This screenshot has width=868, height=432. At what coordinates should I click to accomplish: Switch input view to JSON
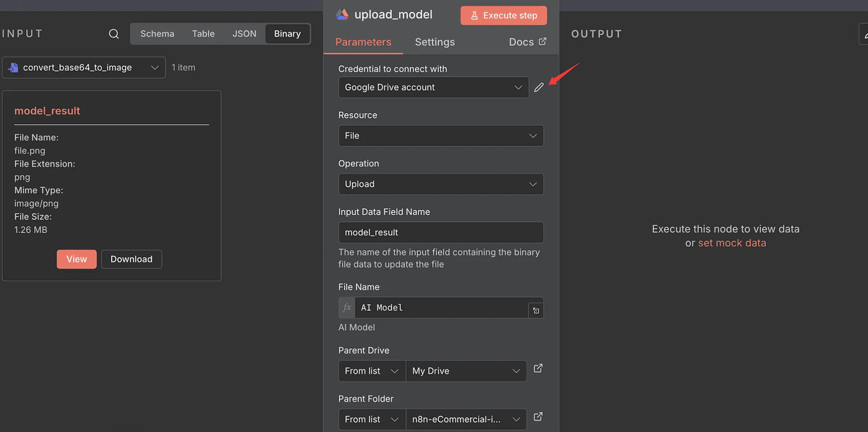[x=244, y=34]
